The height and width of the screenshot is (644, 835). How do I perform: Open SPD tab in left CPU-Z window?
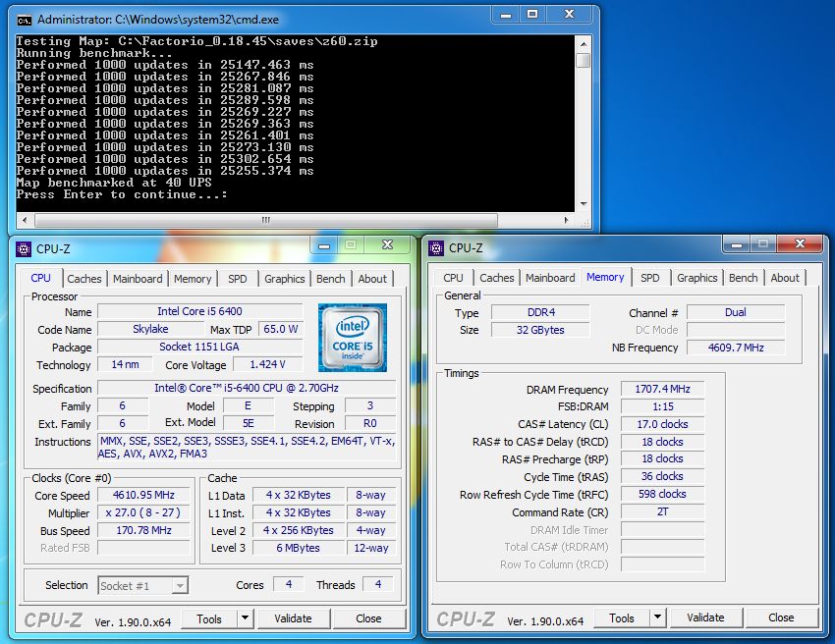tap(238, 279)
